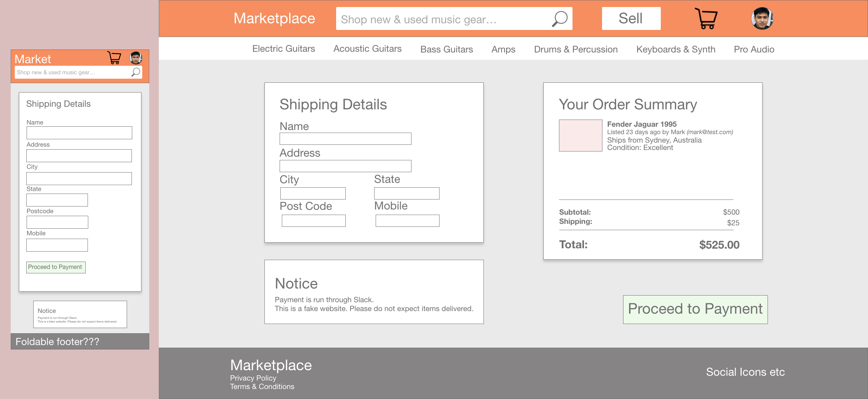Image resolution: width=868 pixels, height=399 pixels.
Task: Click the desktop Mobile input field
Action: click(407, 221)
